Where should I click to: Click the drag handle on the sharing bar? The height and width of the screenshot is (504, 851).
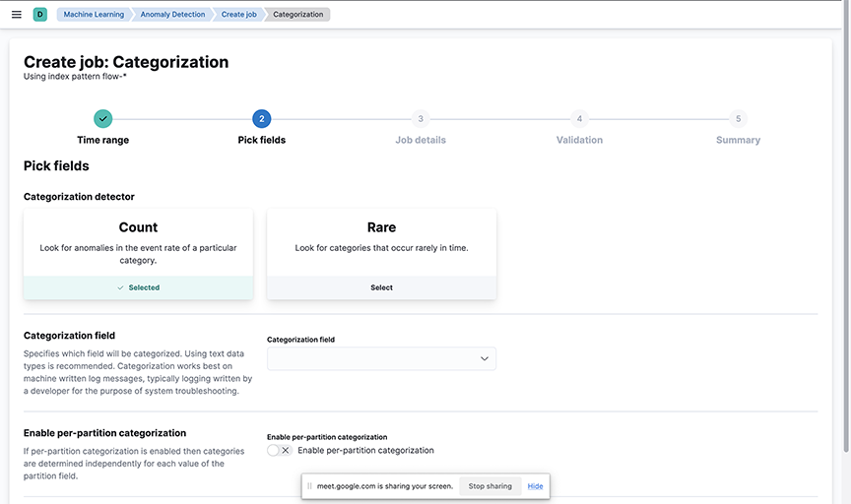pyautogui.click(x=309, y=486)
